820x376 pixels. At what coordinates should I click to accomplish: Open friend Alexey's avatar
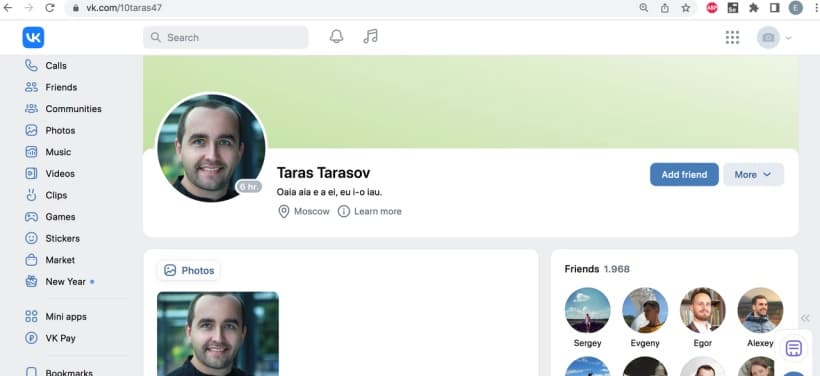coord(760,310)
